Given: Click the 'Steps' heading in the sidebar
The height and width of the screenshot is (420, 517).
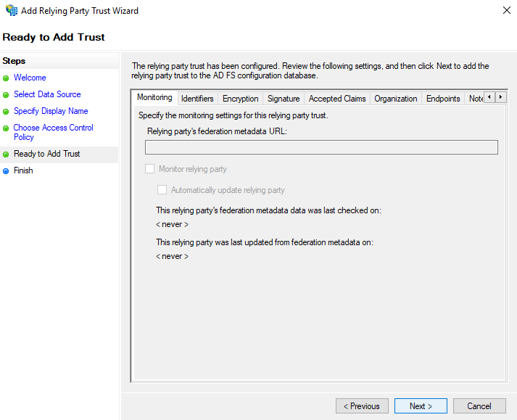Looking at the screenshot, I should (x=14, y=61).
